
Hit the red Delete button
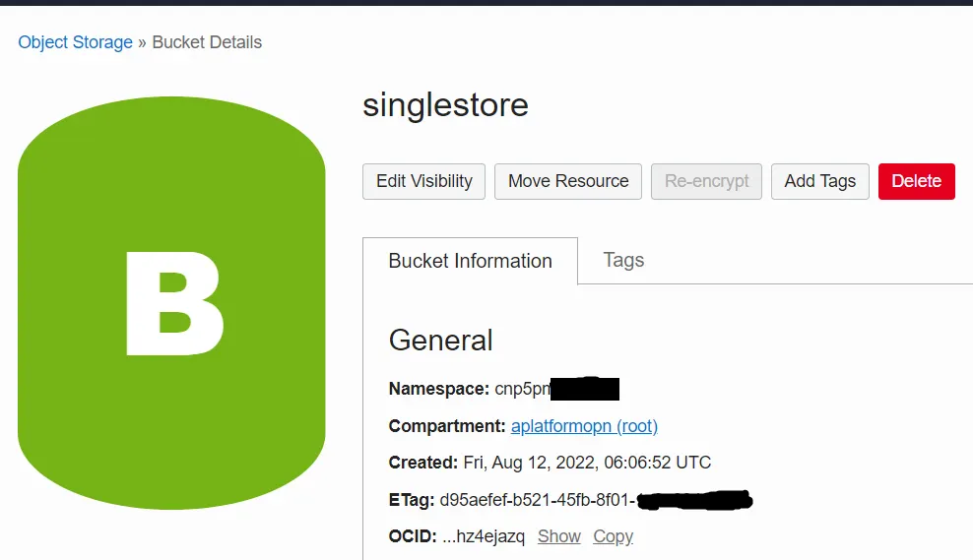(916, 181)
